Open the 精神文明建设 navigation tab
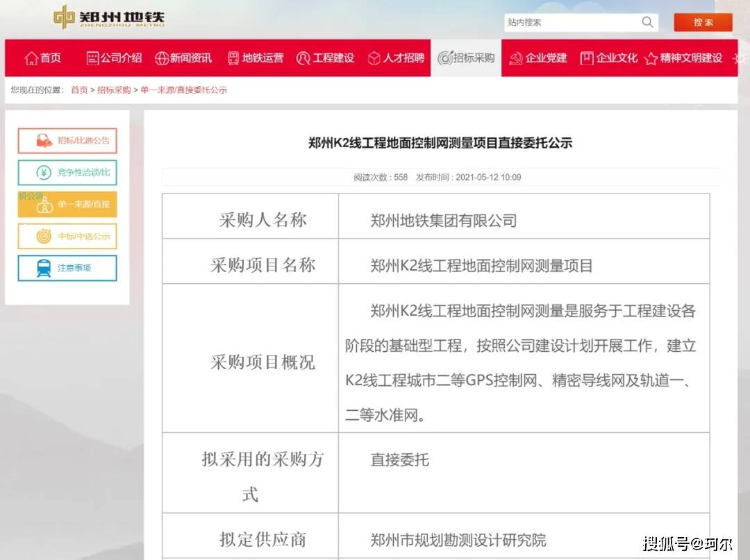The height and width of the screenshot is (560, 750). 683,58
